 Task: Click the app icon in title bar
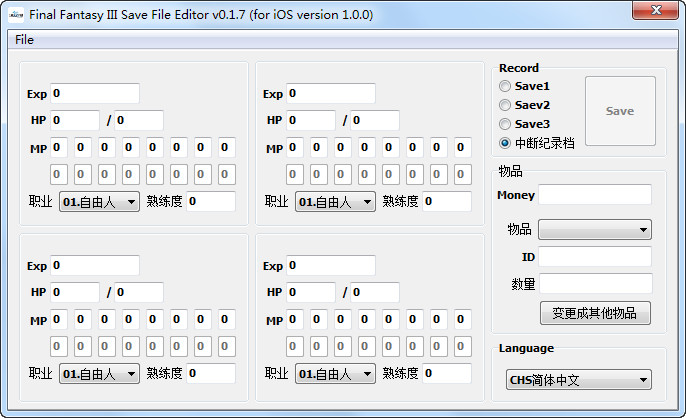click(x=15, y=15)
